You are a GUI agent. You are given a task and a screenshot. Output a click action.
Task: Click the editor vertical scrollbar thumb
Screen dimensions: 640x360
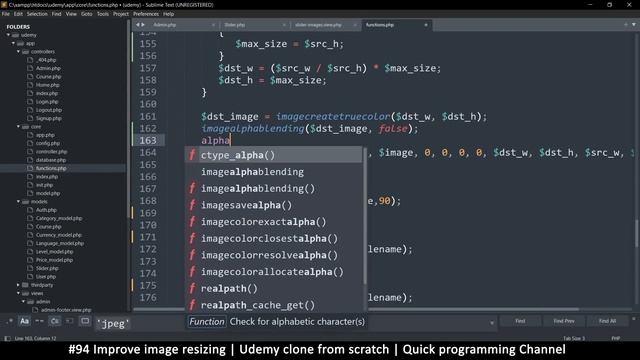pyautogui.click(x=636, y=233)
